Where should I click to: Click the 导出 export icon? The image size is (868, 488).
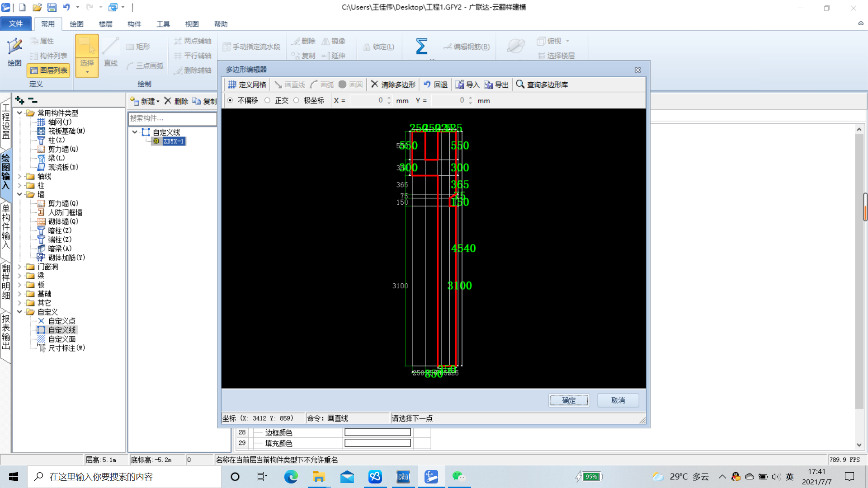click(488, 84)
